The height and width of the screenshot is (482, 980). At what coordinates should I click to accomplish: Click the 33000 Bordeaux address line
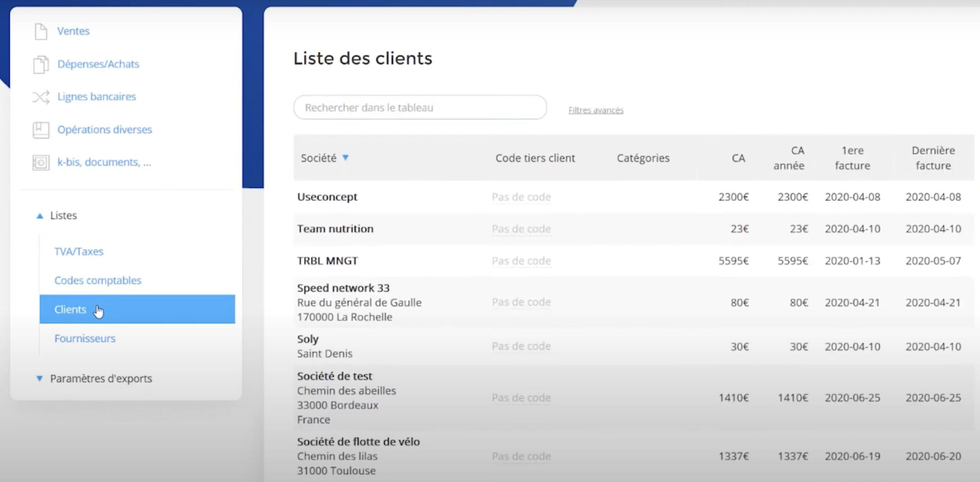point(338,405)
